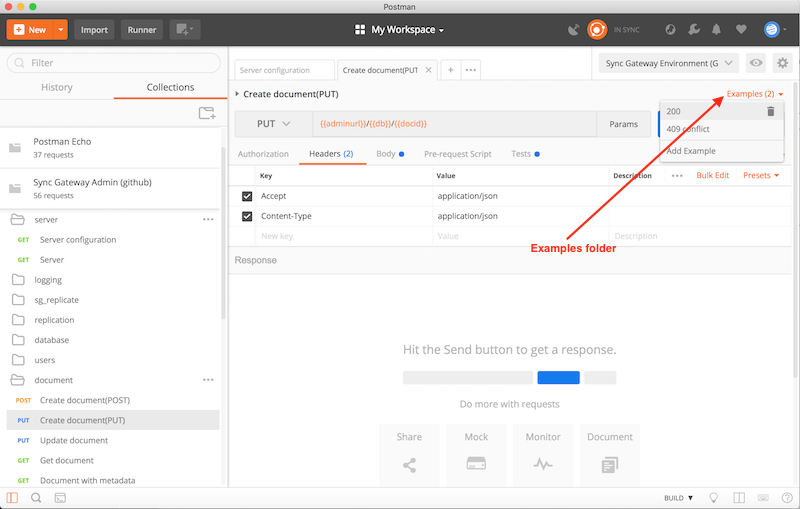Switch to the History tab
The height and width of the screenshot is (509, 800).
57,87
